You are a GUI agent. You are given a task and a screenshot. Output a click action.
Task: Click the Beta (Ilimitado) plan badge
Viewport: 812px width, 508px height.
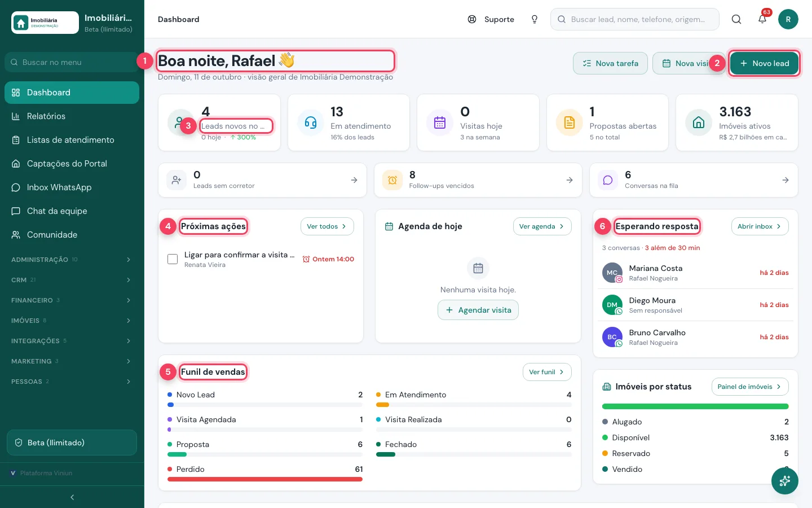[x=72, y=443]
